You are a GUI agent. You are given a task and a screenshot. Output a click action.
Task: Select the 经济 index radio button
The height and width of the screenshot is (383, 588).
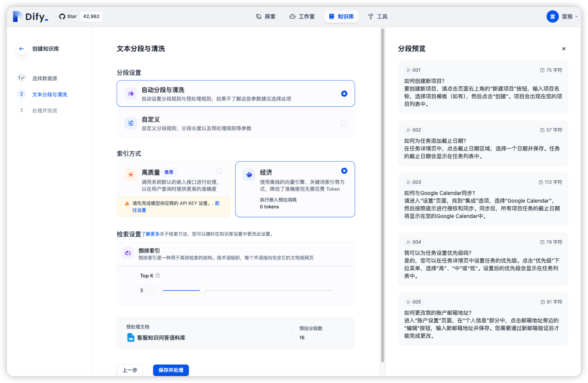pyautogui.click(x=344, y=171)
